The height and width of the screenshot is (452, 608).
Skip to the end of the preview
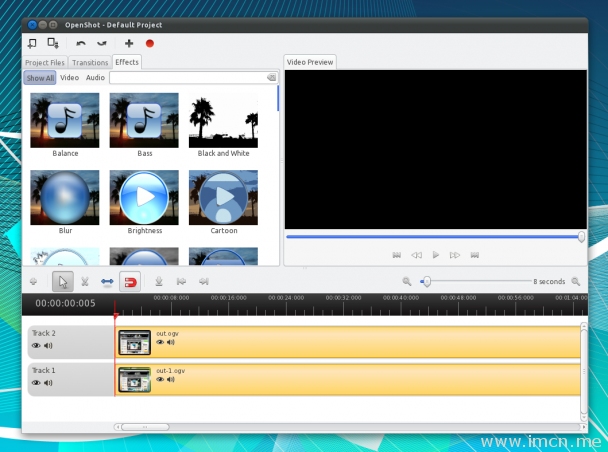coord(475,255)
